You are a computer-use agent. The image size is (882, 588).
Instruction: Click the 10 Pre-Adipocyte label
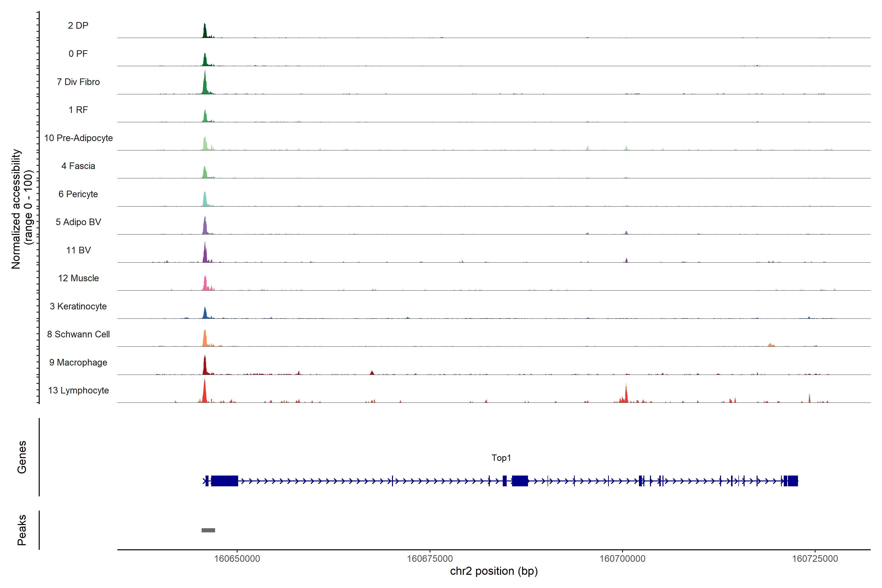78,138
